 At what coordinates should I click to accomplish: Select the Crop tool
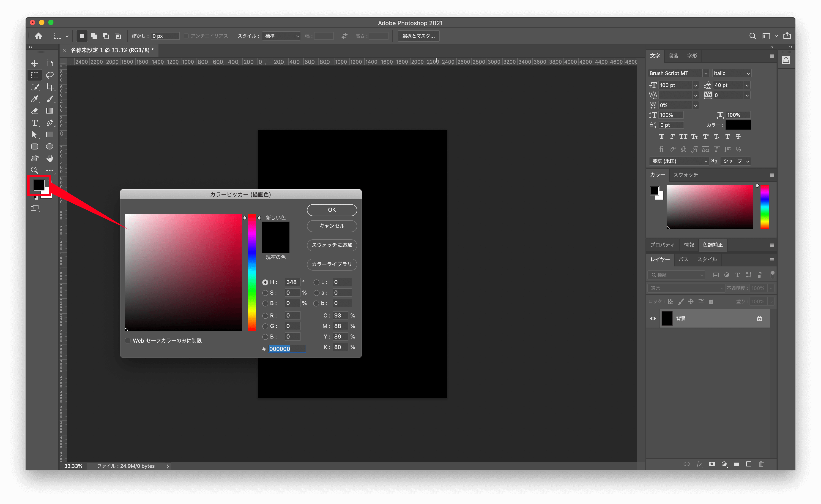point(50,87)
